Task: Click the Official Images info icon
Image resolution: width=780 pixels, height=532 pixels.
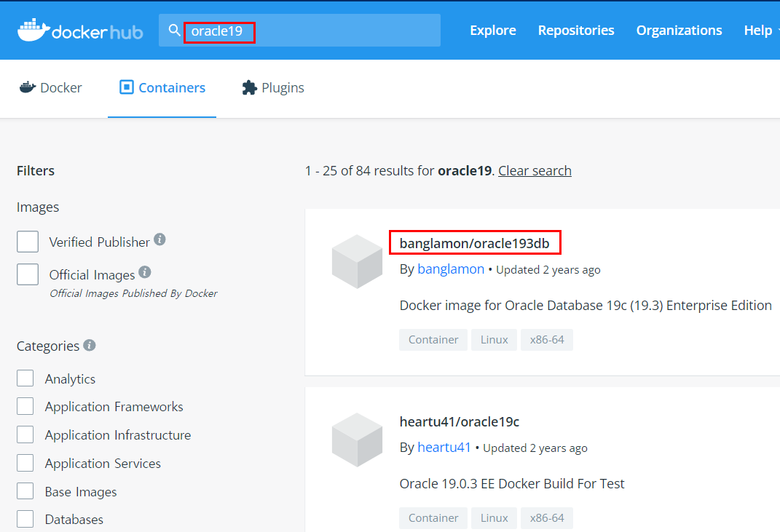Action: point(145,272)
